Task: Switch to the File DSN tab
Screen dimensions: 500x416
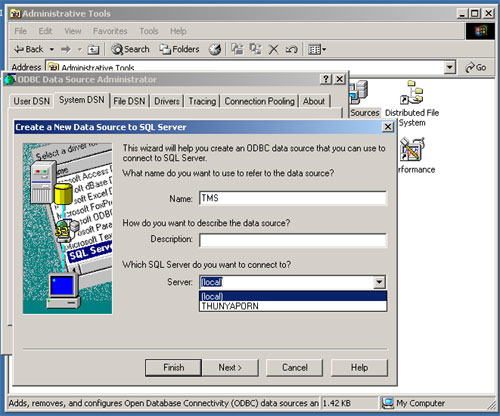Action: pos(129,101)
